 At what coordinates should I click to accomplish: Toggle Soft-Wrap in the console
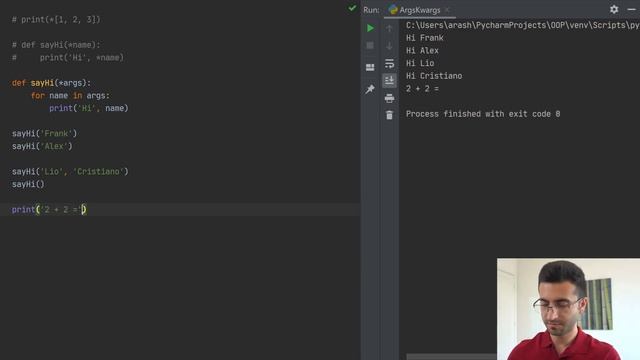point(389,63)
